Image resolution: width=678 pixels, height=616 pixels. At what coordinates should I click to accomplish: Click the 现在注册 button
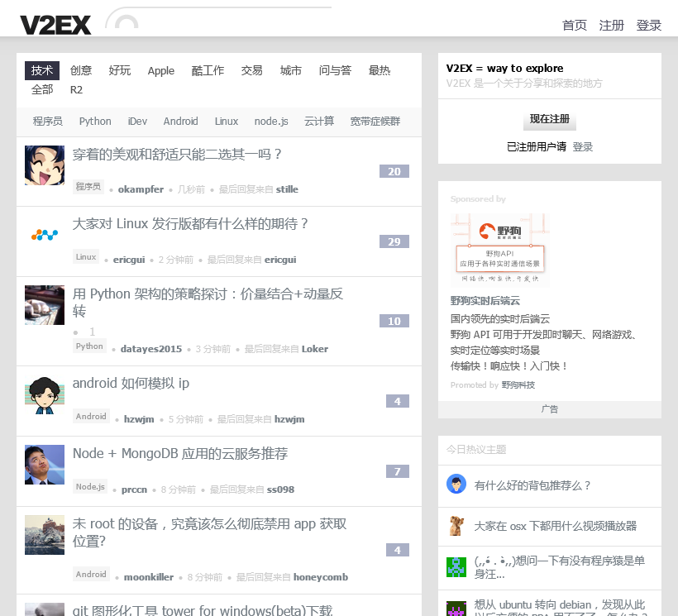[550, 119]
